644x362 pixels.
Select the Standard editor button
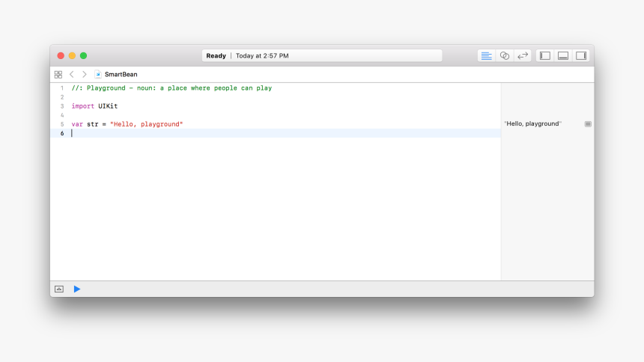[x=487, y=55]
